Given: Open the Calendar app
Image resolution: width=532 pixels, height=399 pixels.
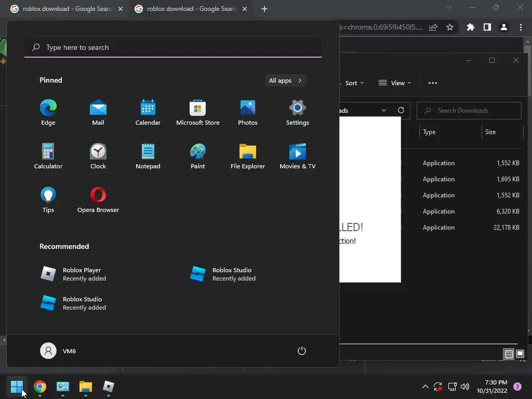Looking at the screenshot, I should [148, 113].
